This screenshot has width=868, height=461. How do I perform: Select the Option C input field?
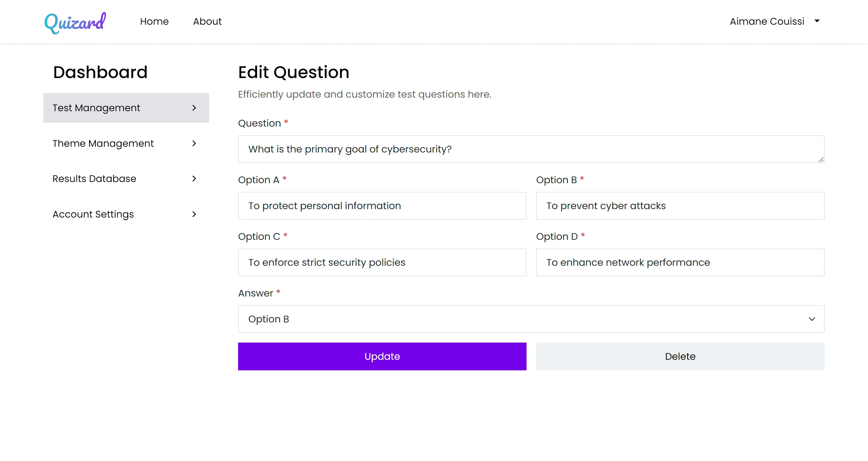pyautogui.click(x=382, y=262)
